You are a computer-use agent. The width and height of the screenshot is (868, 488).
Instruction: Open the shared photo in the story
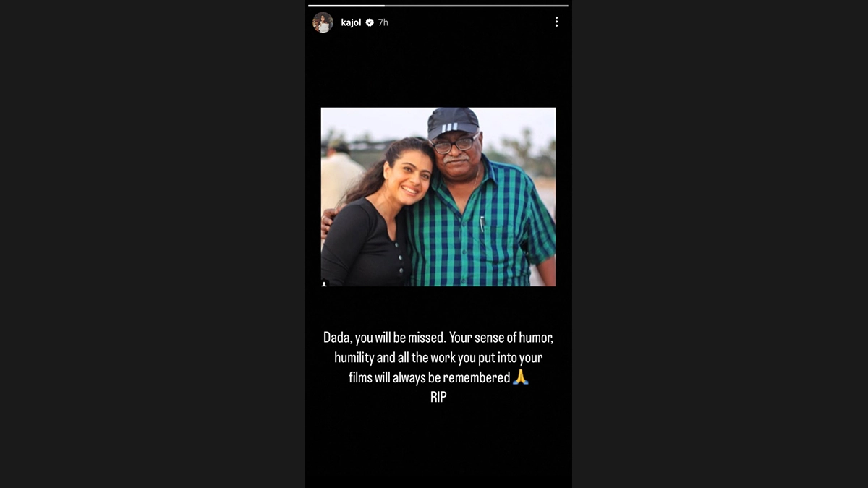[438, 197]
